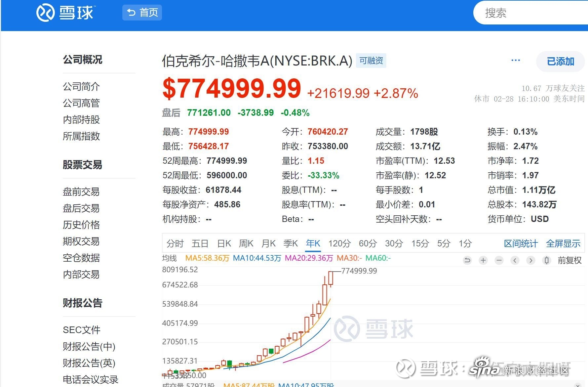Zoom out chart with minus icon
This screenshot has height=387, width=588.
click(x=499, y=260)
